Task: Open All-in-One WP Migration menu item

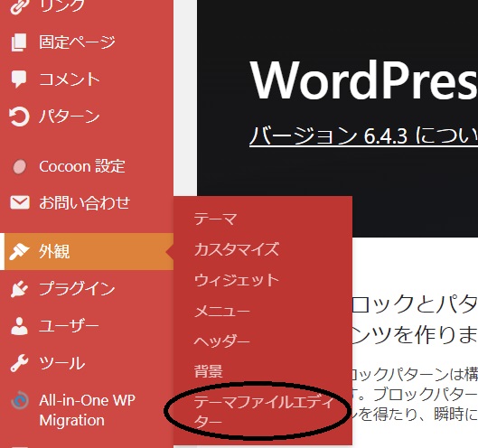Action: [x=87, y=410]
